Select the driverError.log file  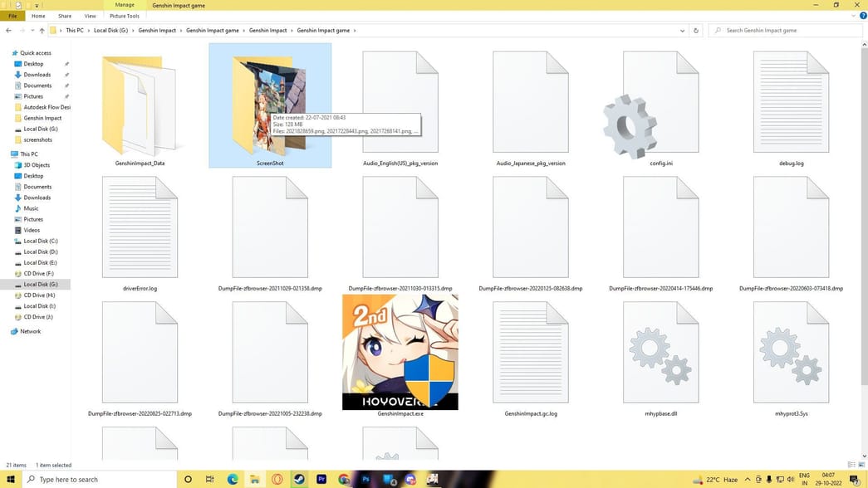tap(139, 228)
